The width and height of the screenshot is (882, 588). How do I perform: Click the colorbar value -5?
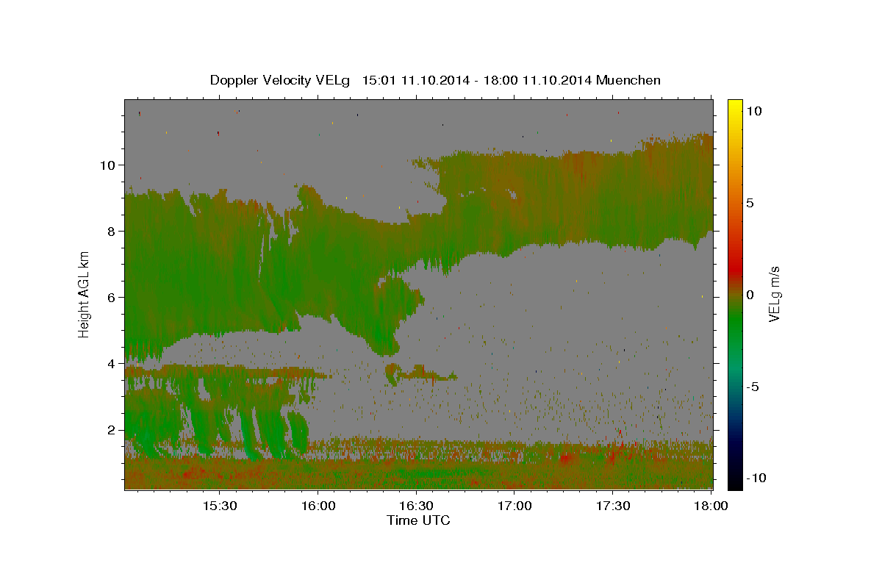pos(753,387)
